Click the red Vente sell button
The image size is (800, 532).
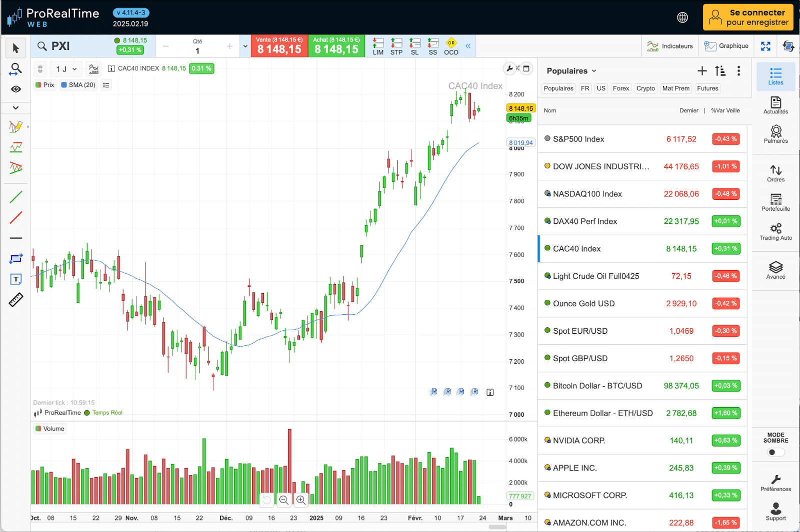pyautogui.click(x=279, y=46)
